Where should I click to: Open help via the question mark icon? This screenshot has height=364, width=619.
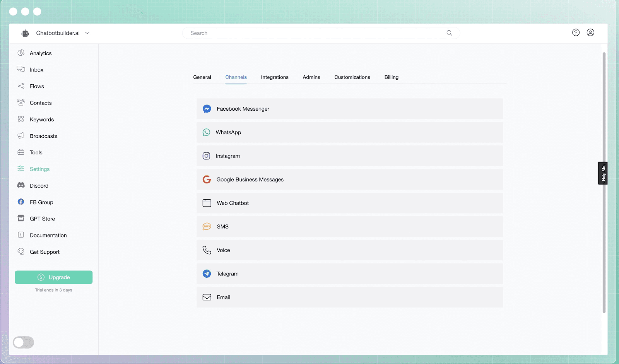click(x=576, y=32)
